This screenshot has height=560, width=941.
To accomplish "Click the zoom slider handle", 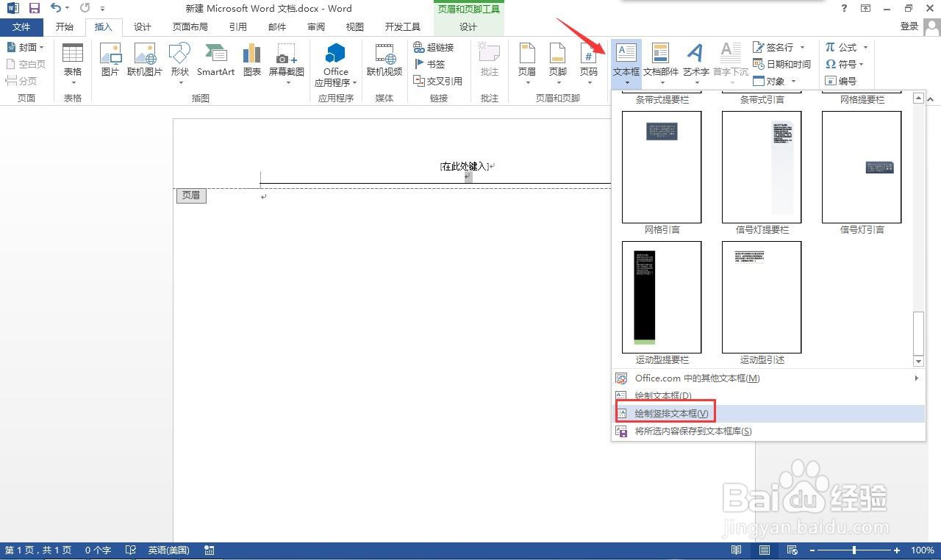I will (854, 550).
